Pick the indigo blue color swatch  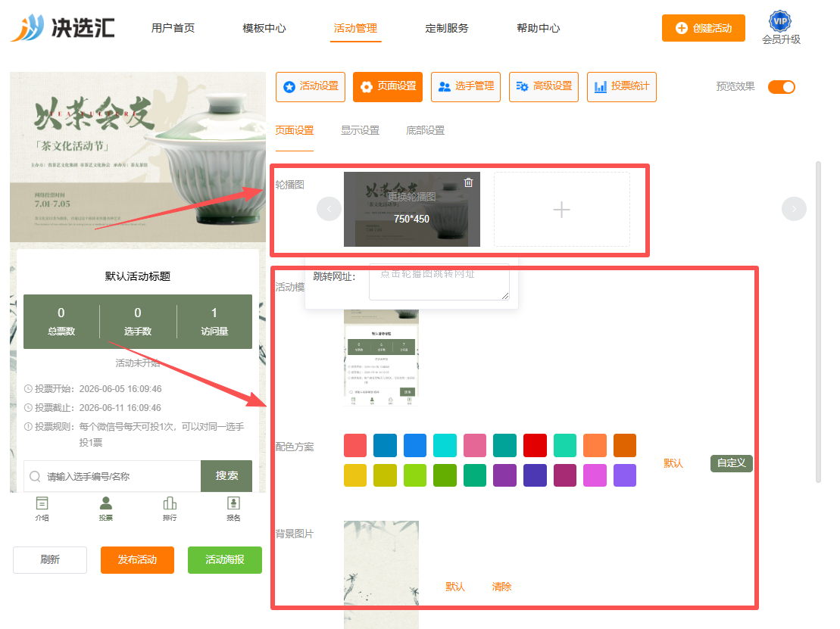tap(535, 475)
